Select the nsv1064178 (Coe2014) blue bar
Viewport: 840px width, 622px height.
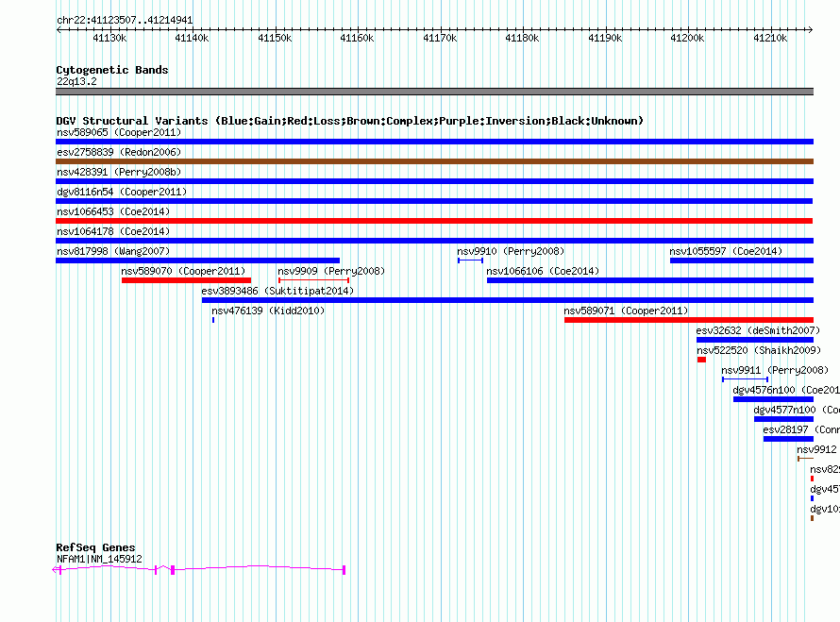coord(434,241)
